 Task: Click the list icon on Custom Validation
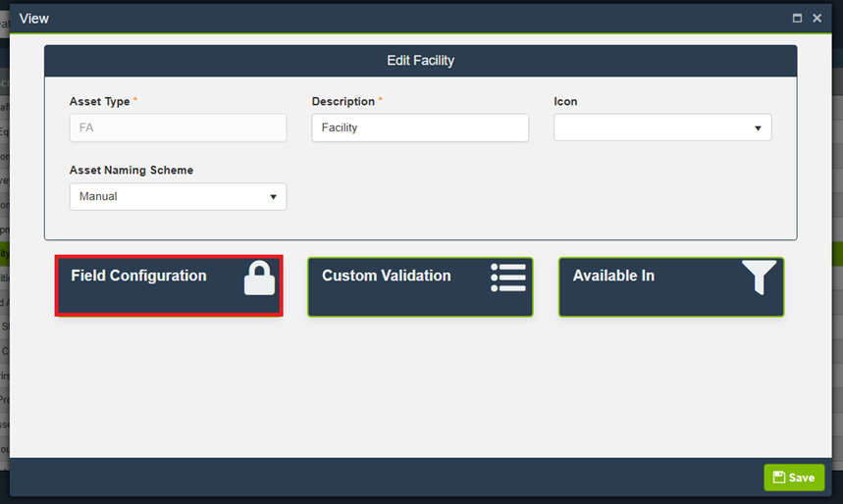click(508, 277)
